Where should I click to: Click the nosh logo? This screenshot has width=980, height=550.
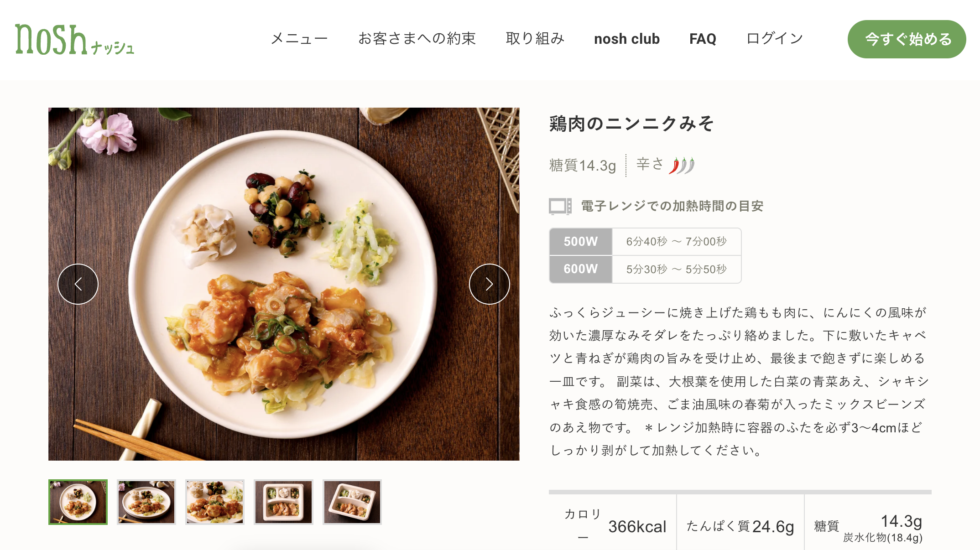[x=75, y=39]
